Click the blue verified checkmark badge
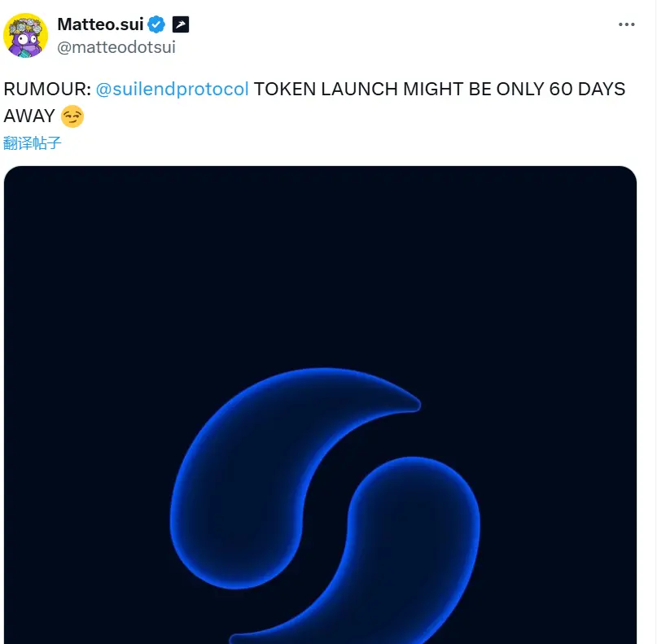657x644 pixels. tap(156, 24)
